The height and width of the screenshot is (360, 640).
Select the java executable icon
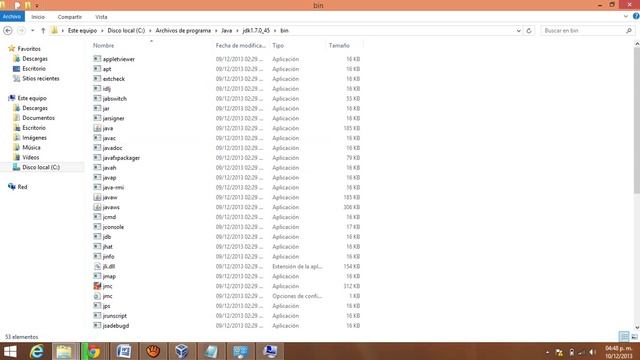[x=97, y=128]
